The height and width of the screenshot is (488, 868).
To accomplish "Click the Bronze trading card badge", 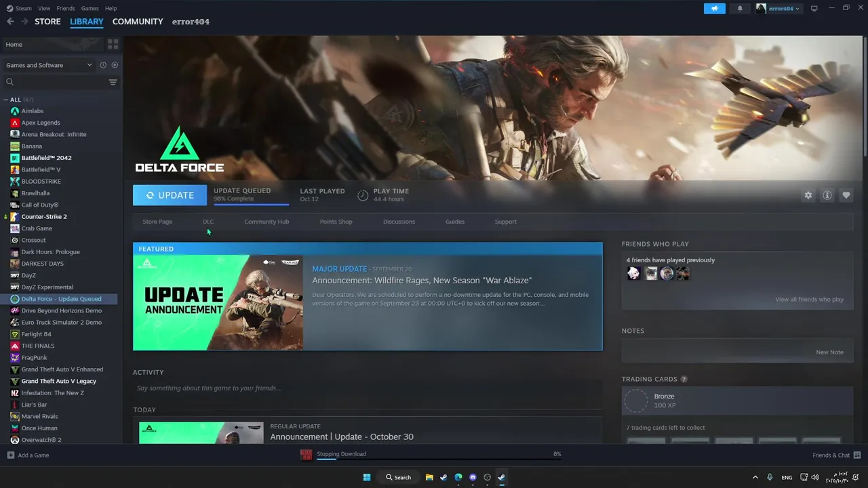I will click(x=636, y=401).
